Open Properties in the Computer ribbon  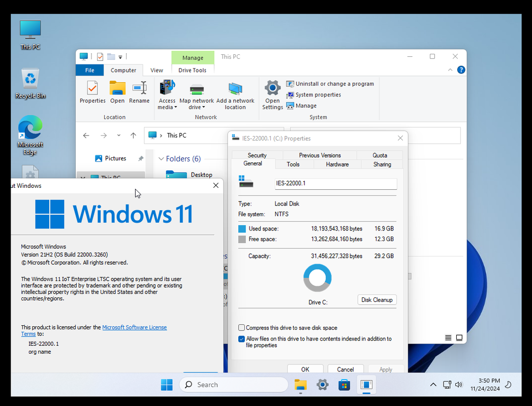[92, 92]
